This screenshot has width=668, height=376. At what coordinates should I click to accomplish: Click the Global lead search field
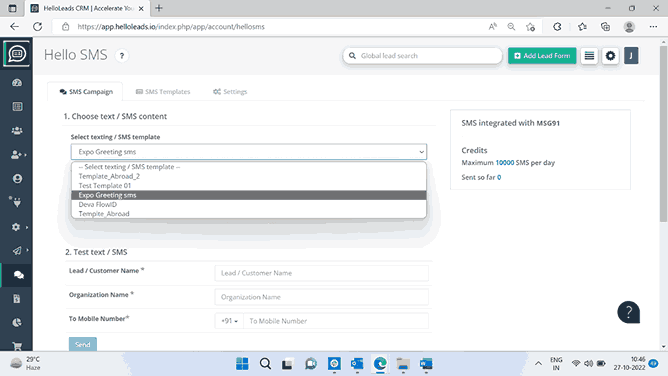click(423, 56)
